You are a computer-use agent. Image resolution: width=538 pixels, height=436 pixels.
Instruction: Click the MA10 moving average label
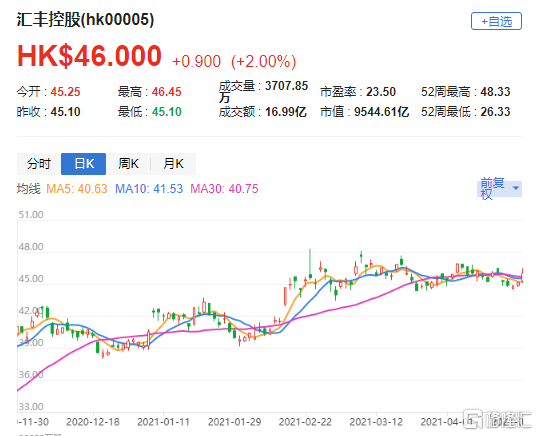pyautogui.click(x=149, y=189)
